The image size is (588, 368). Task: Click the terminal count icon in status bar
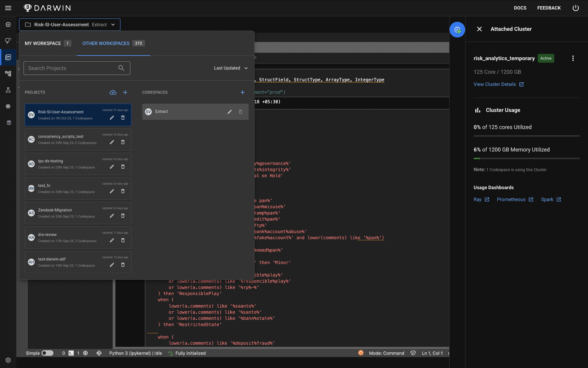click(x=71, y=353)
